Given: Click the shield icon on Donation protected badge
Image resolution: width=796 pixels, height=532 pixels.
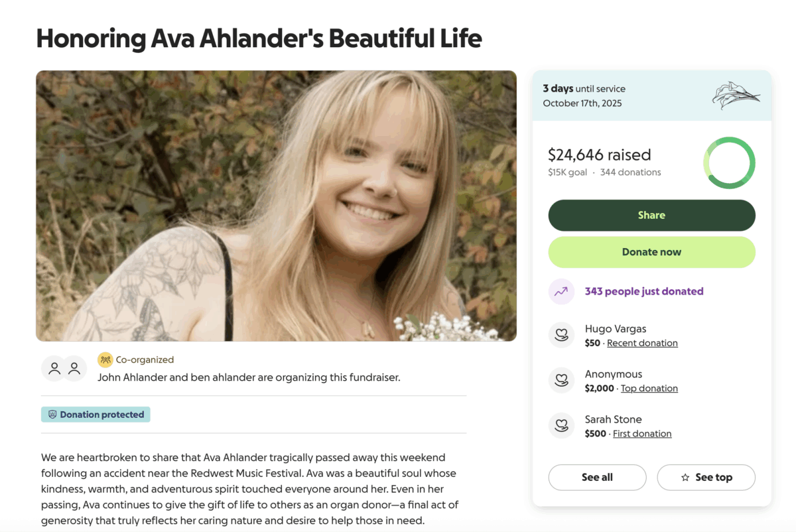Looking at the screenshot, I should [52, 415].
